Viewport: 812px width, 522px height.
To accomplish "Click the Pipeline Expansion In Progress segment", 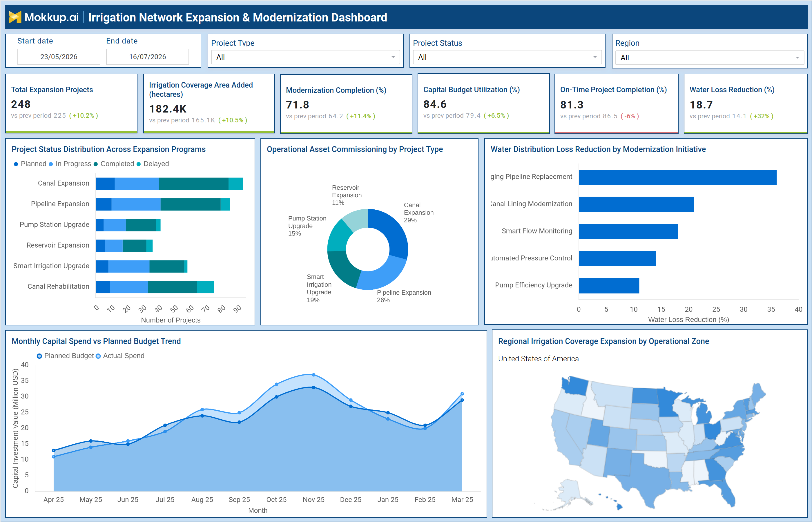I will [x=136, y=204].
